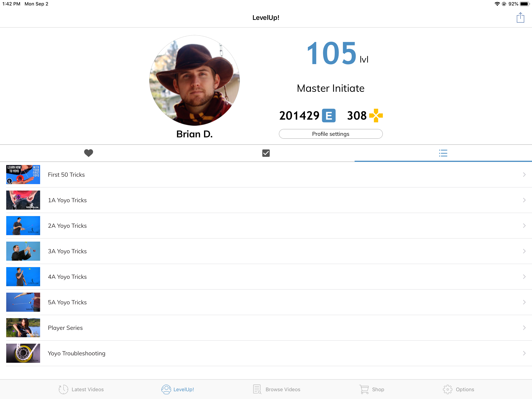This screenshot has height=399, width=532.
Task: Tap the 1:42 PM clock in status bar
Action: point(11,4)
